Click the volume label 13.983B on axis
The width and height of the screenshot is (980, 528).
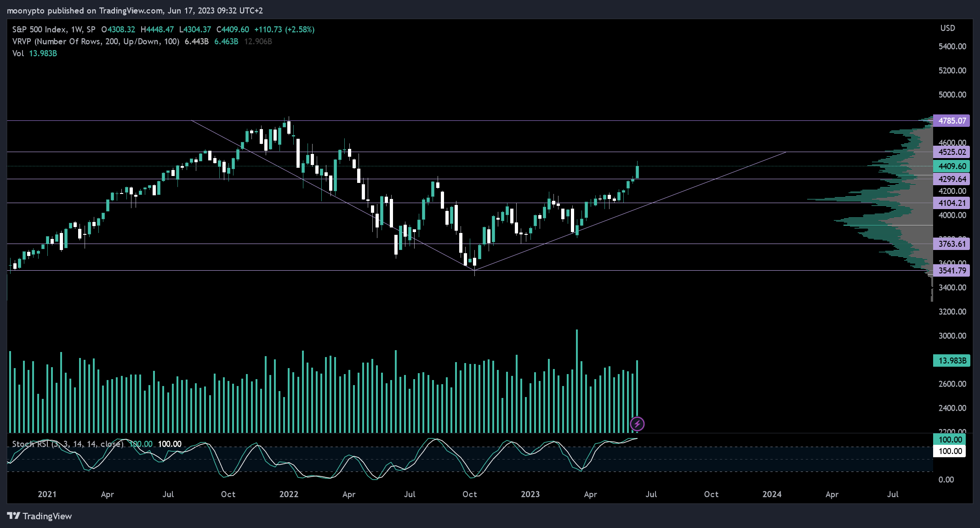coord(952,361)
